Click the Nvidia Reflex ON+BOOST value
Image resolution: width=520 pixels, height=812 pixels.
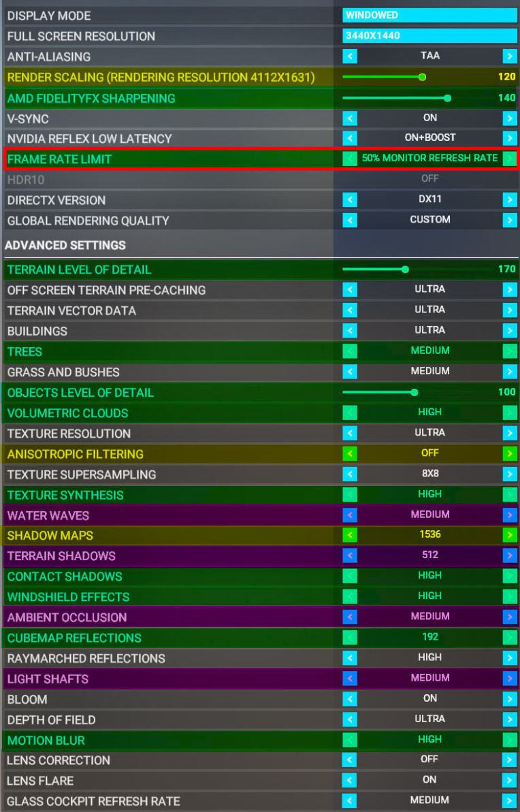429,138
